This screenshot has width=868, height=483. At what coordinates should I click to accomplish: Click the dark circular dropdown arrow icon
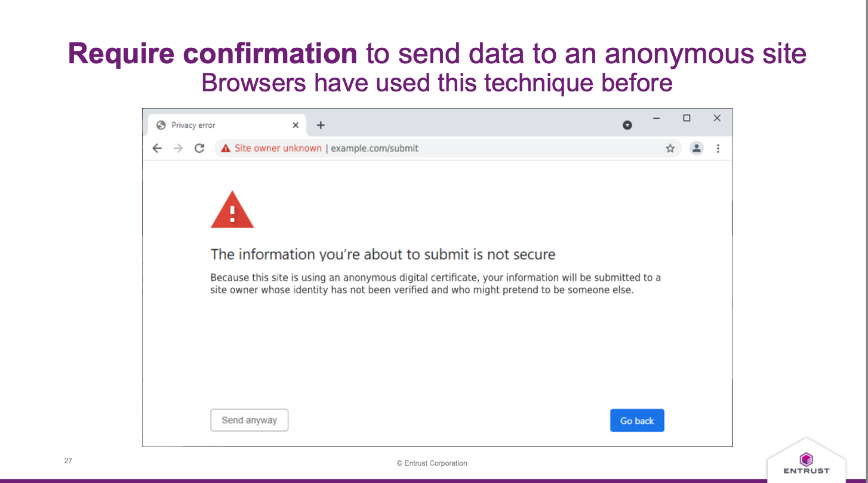pyautogui.click(x=627, y=125)
